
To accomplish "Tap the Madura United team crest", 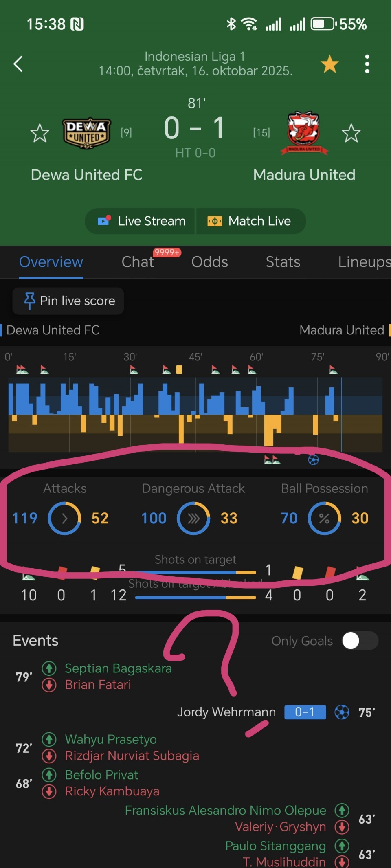I will click(x=304, y=133).
